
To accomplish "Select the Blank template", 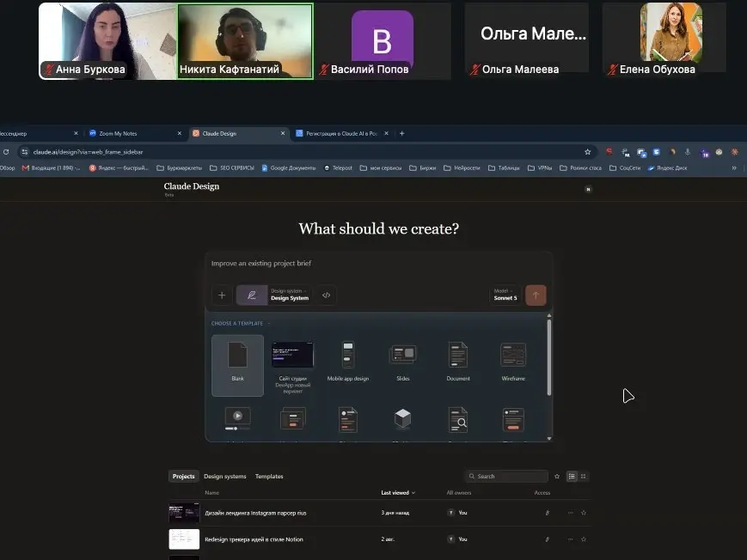I will [x=237, y=365].
